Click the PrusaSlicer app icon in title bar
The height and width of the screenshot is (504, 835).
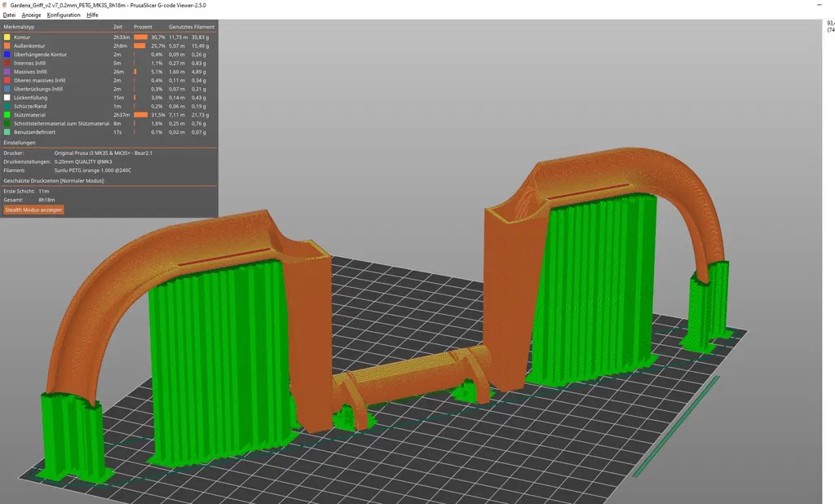click(5, 5)
